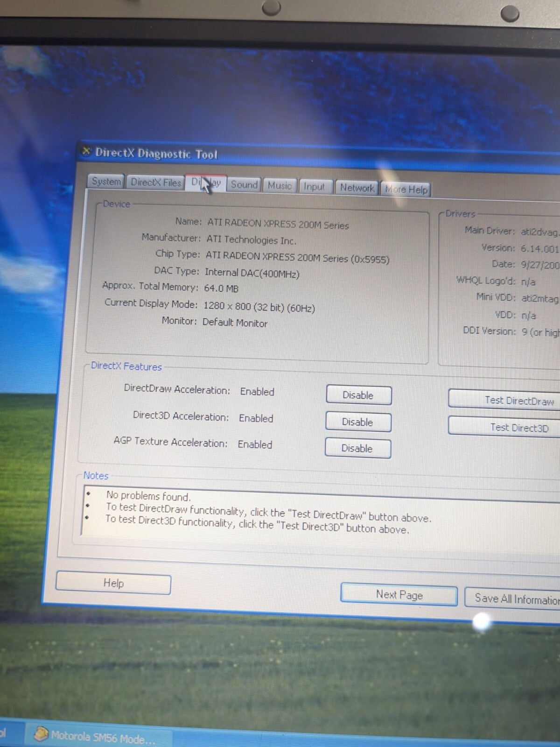
Task: Click the '64.0 MB' memory value
Action: point(221,289)
